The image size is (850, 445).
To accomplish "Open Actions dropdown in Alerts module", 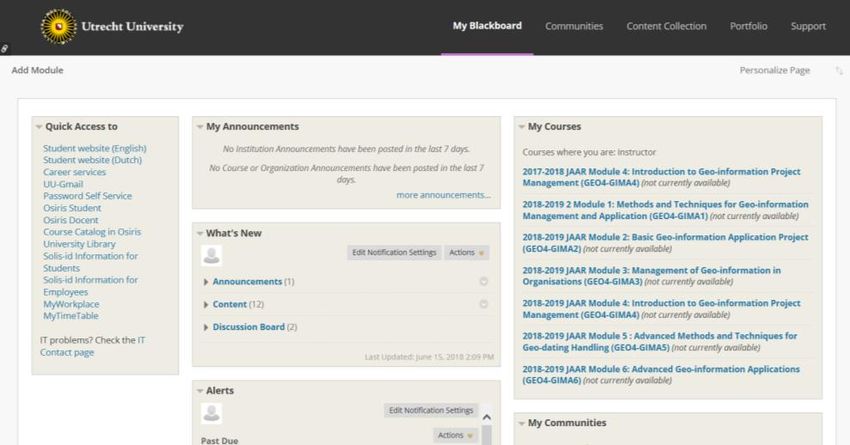I will point(455,435).
